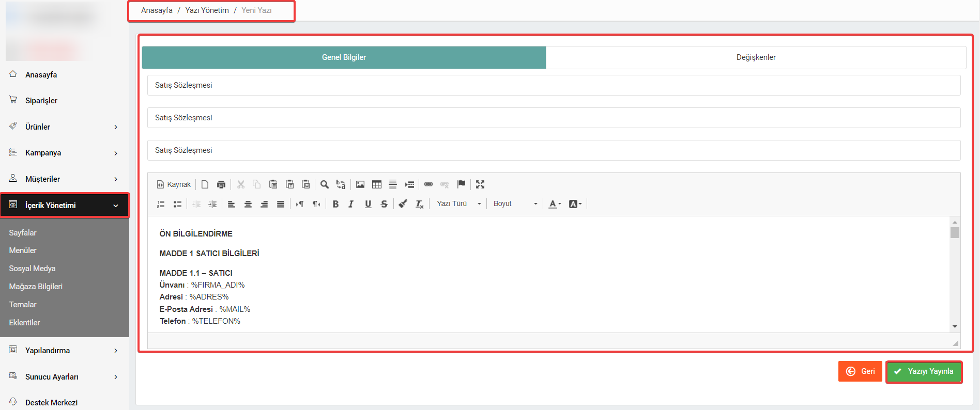
Task: Click the second Satış Sözleşmesi input field
Action: (x=554, y=118)
